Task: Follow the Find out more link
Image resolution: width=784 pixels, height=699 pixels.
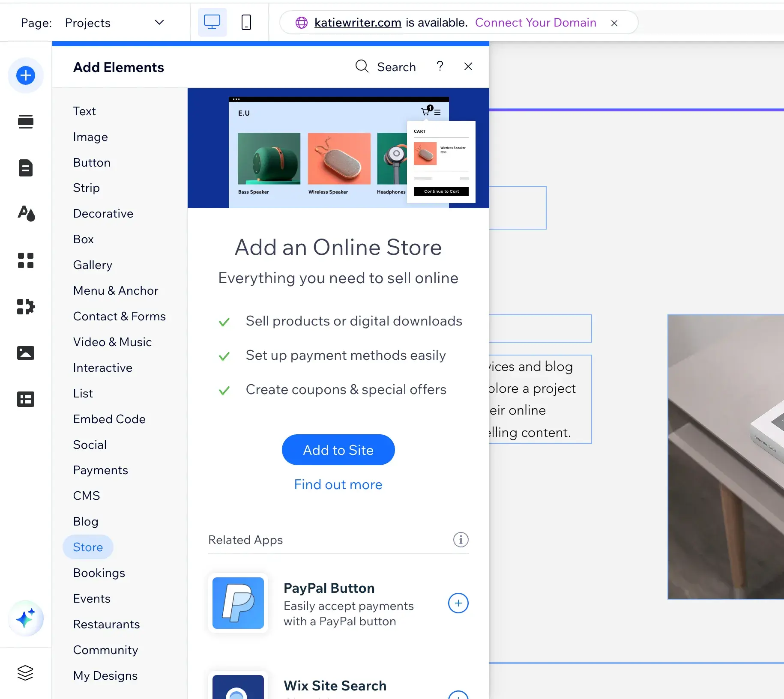Action: tap(338, 484)
